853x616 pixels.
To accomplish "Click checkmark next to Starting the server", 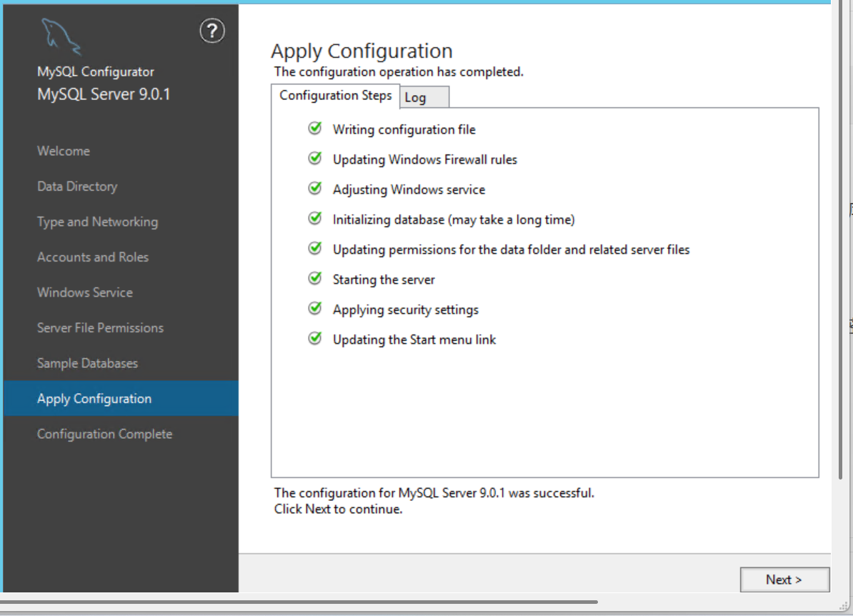I will tap(315, 278).
